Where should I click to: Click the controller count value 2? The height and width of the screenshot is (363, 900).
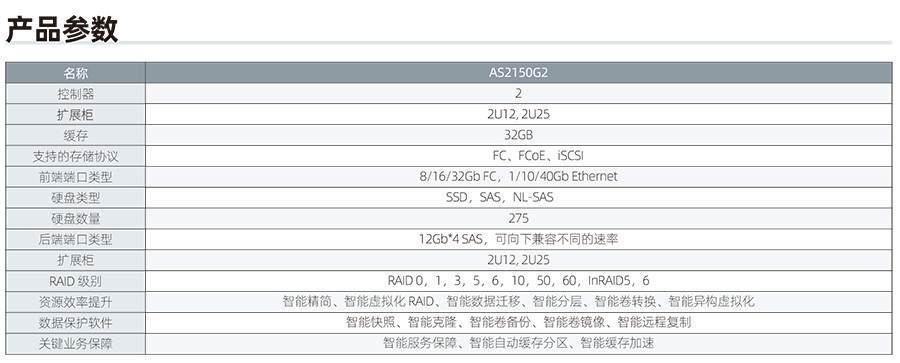pyautogui.click(x=518, y=94)
